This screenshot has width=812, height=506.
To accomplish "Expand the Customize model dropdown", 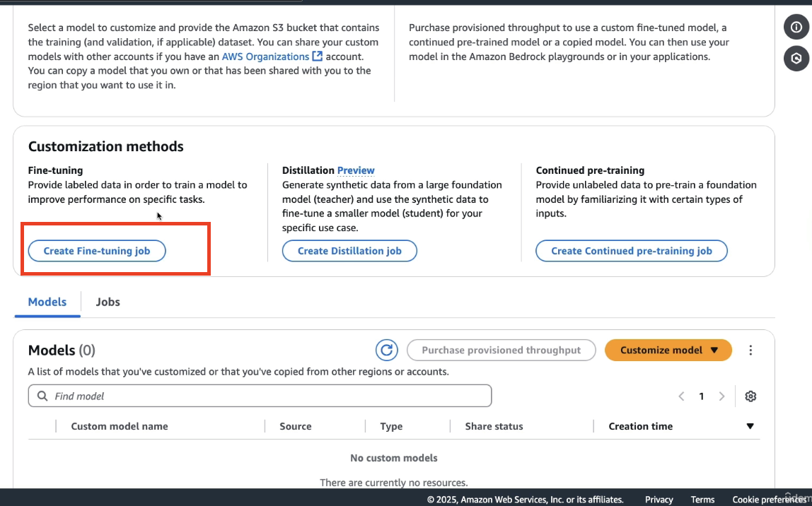I will coord(668,351).
